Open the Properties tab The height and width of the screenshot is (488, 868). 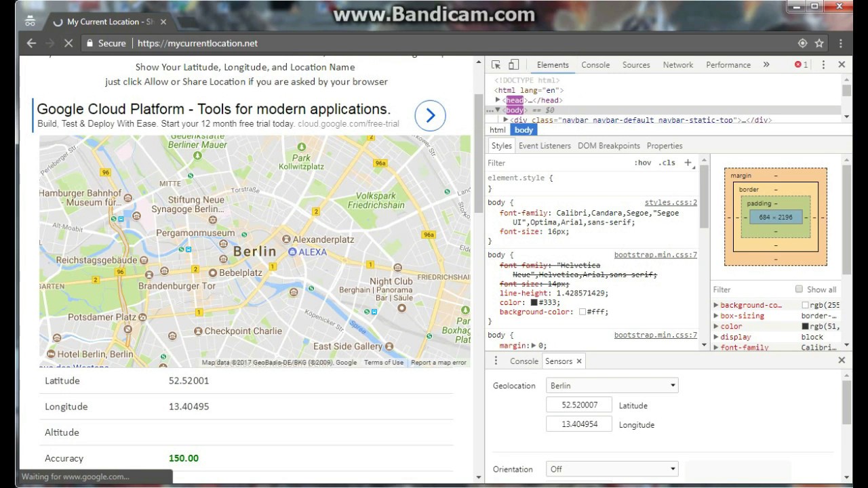[665, 146]
